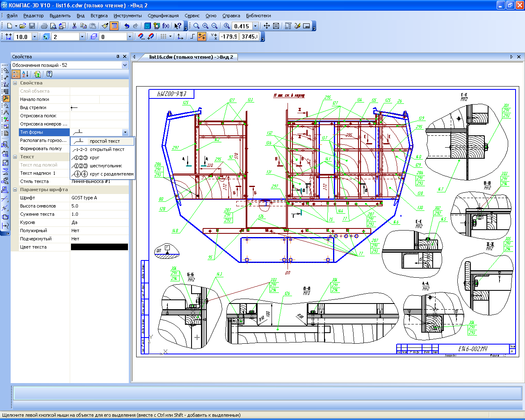Screen dimensions: 525x420
Task: Sort properties alphabetically with A-Z icon
Action: coord(25,74)
